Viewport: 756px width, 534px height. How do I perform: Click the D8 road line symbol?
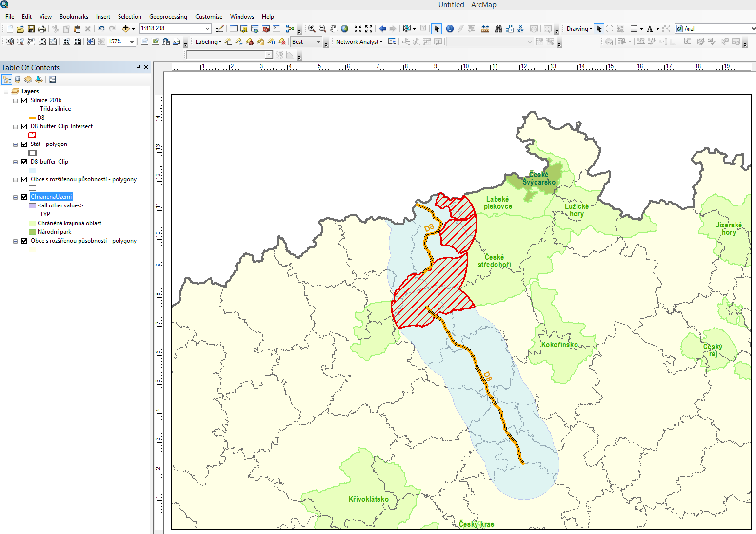pyautogui.click(x=32, y=118)
